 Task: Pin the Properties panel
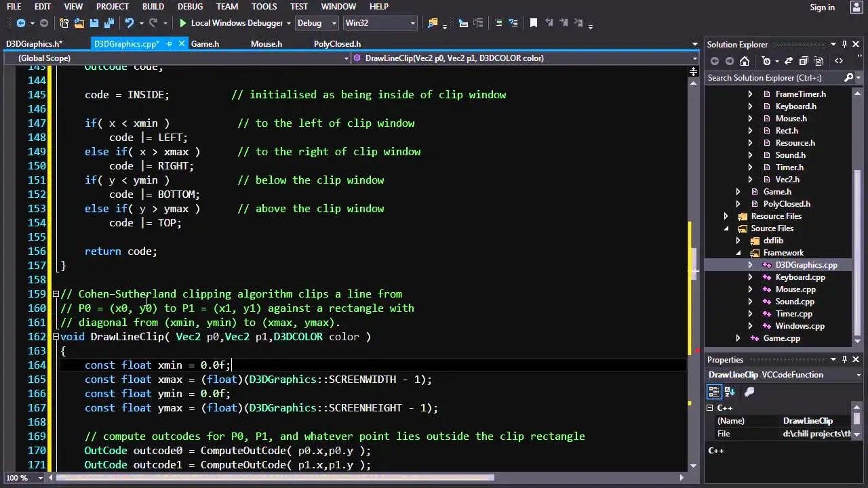844,360
